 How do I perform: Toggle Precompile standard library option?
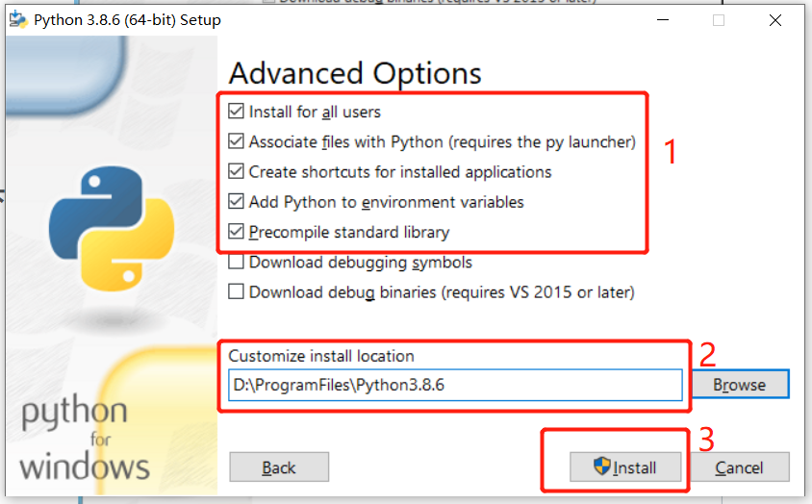tap(237, 232)
